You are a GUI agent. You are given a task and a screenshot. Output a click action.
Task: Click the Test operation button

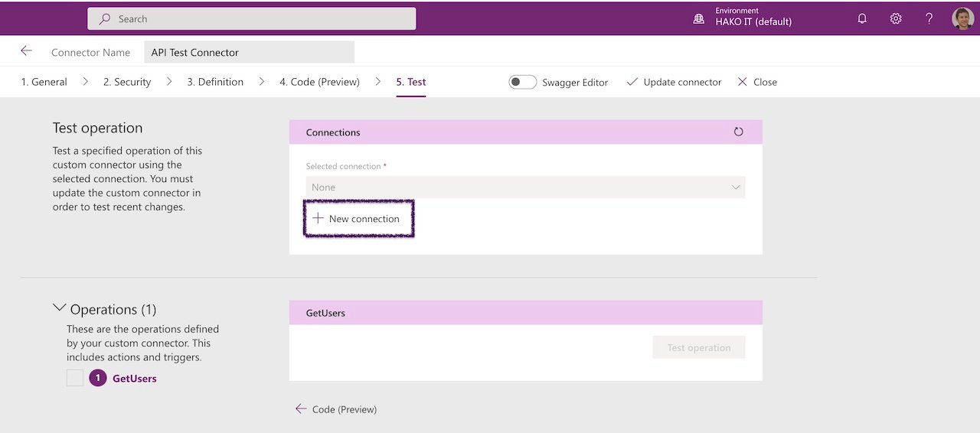699,347
